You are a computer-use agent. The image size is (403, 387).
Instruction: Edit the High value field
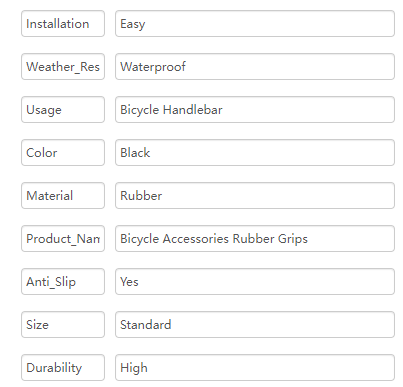tap(255, 368)
